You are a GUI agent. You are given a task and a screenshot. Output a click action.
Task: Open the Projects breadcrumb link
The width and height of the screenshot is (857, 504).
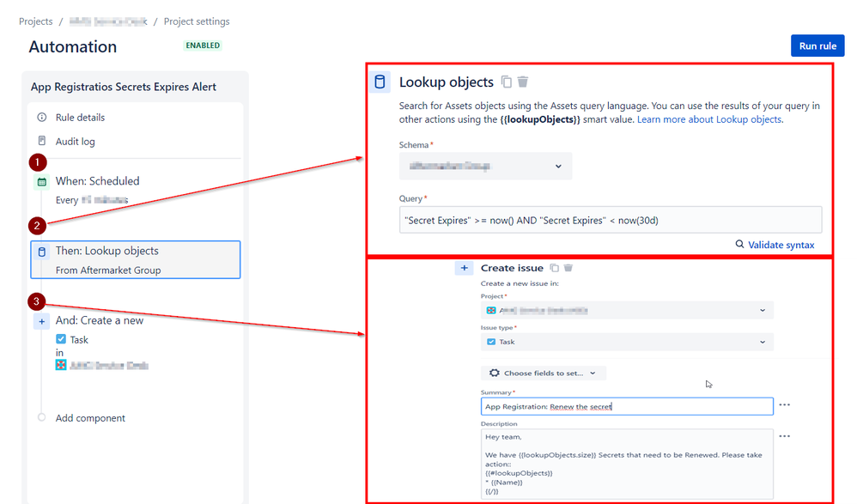[35, 21]
